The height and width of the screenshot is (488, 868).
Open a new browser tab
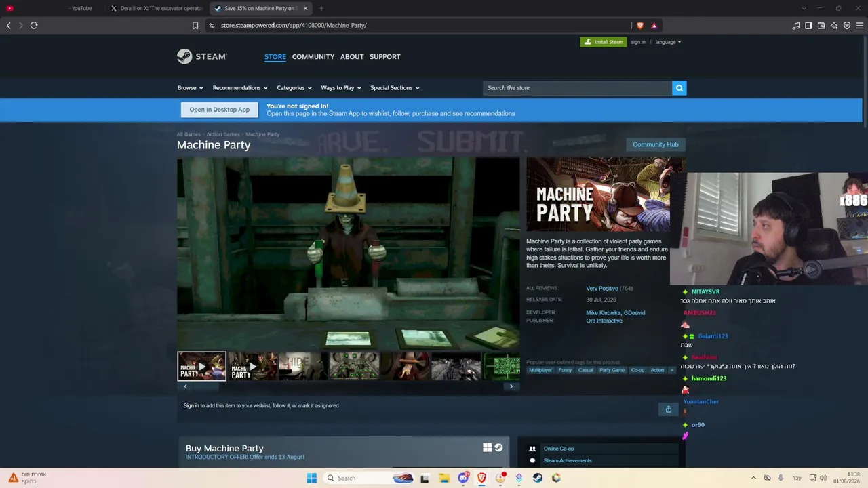tap(321, 9)
